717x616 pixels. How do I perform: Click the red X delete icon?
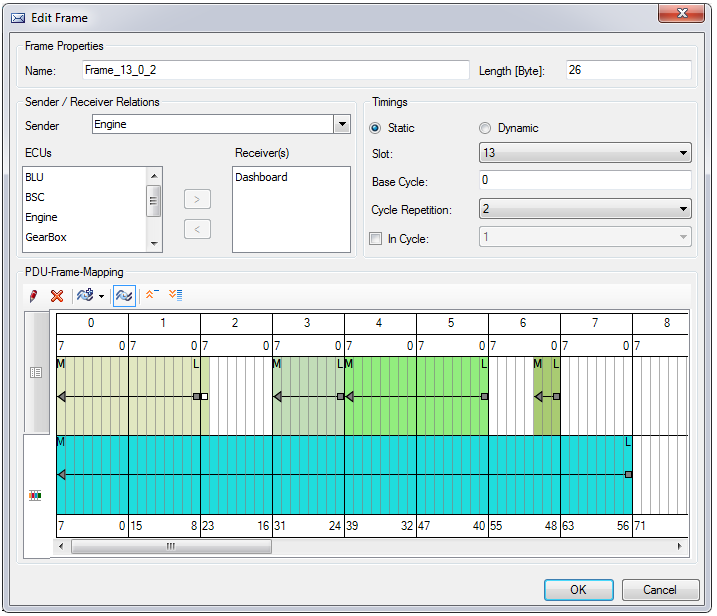(57, 296)
